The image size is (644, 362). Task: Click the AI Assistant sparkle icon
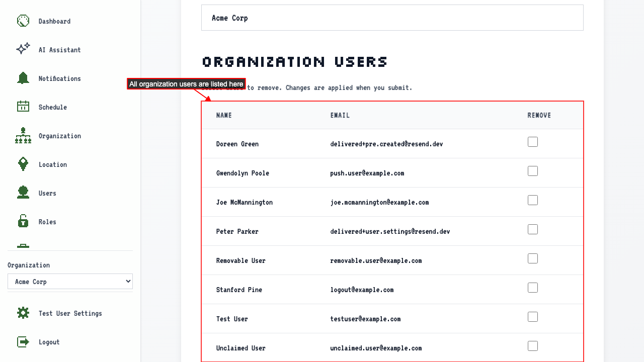click(x=23, y=49)
